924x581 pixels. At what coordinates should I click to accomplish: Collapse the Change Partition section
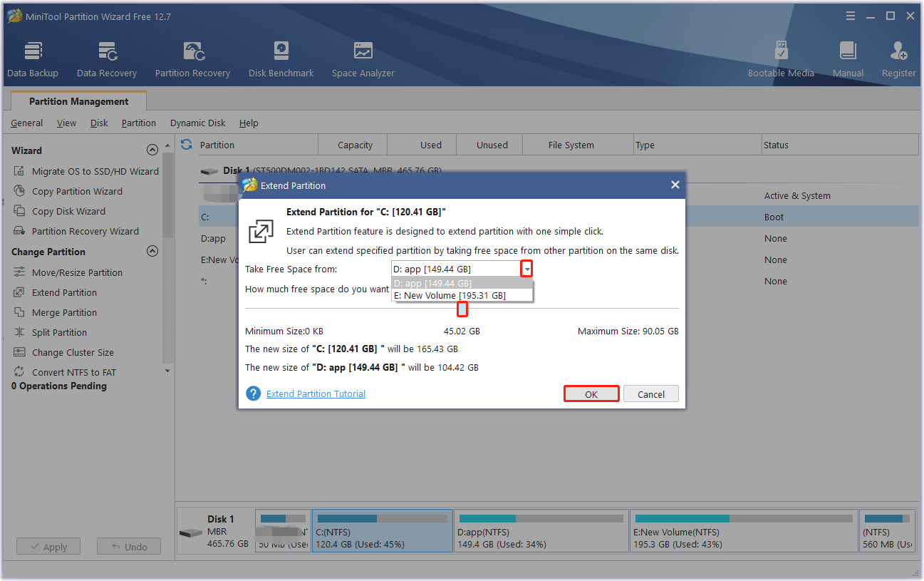[152, 251]
